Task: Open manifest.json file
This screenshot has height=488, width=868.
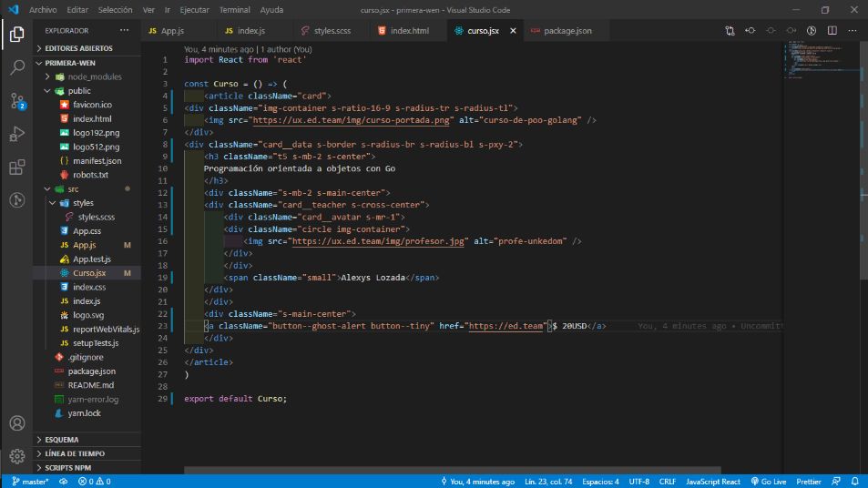Action: 87,161
